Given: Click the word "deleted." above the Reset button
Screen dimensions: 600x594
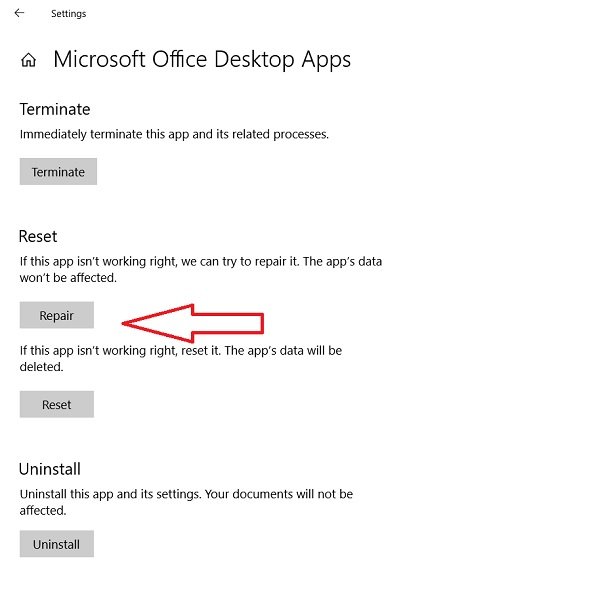Looking at the screenshot, I should click(41, 367).
